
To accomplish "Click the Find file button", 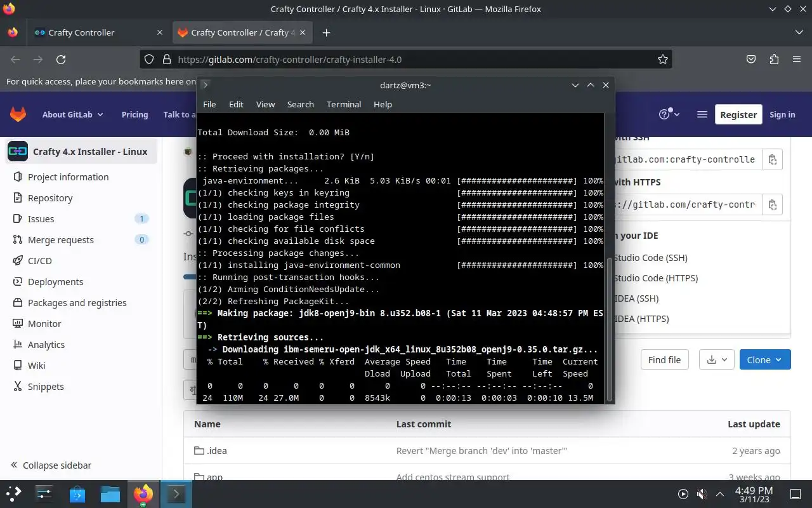I will (x=664, y=359).
